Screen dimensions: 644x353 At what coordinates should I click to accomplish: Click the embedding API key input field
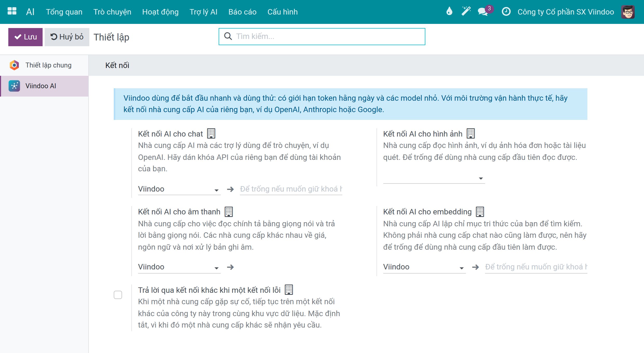click(536, 267)
